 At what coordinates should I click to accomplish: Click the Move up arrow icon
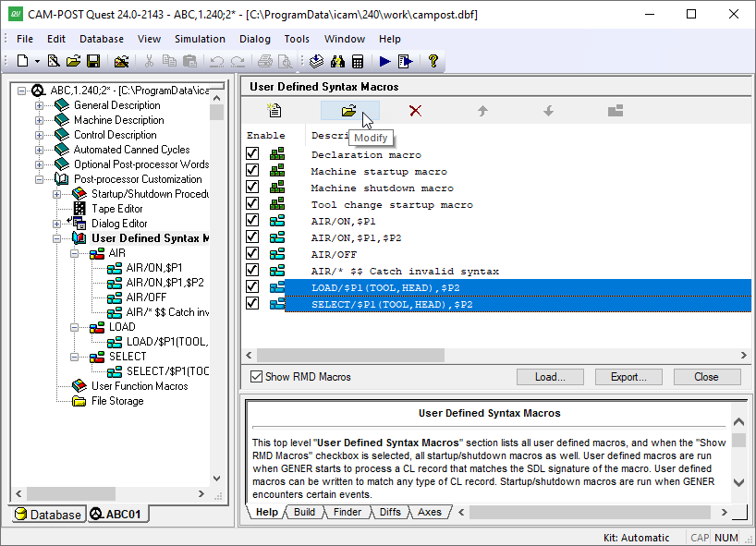point(482,111)
